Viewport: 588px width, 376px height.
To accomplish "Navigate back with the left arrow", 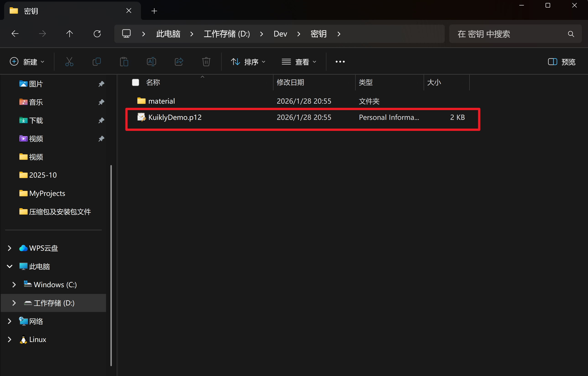I will (x=15, y=34).
